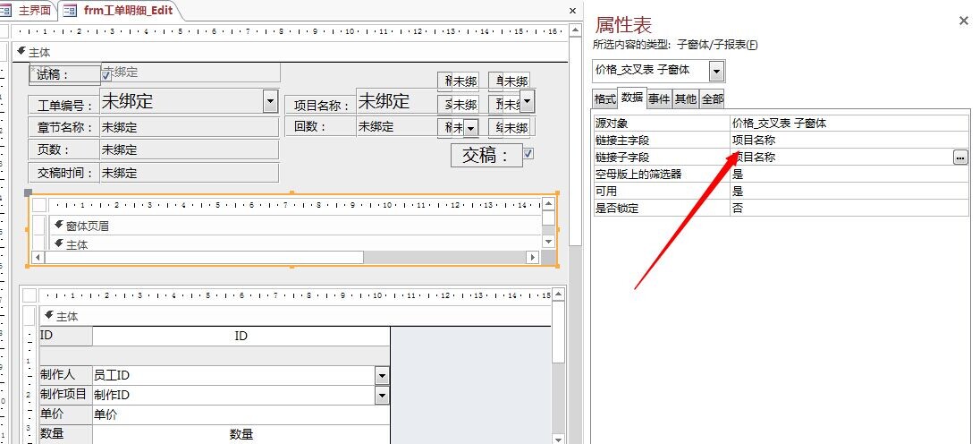The width and height of the screenshot is (980, 444).
Task: Open the property sheet object selector dropdown
Action: (x=717, y=70)
